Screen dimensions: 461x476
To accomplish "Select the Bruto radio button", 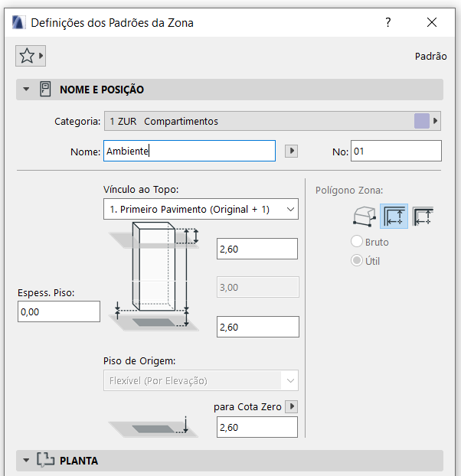I will click(x=356, y=242).
